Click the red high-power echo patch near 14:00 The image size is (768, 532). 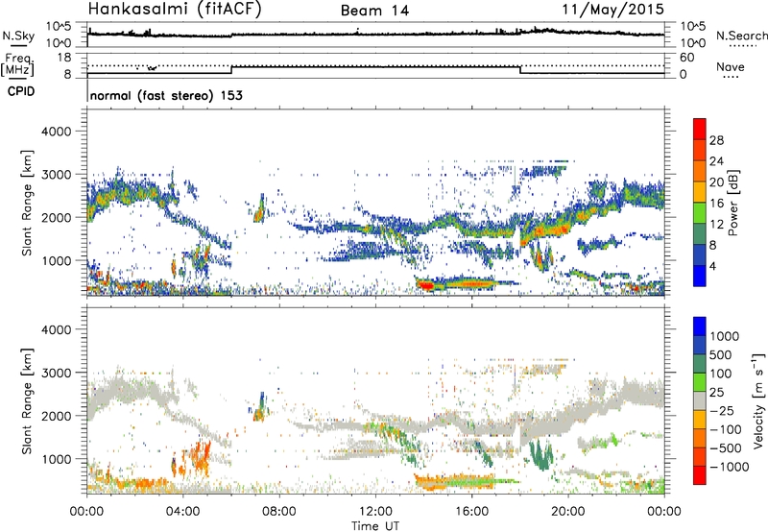(425, 284)
